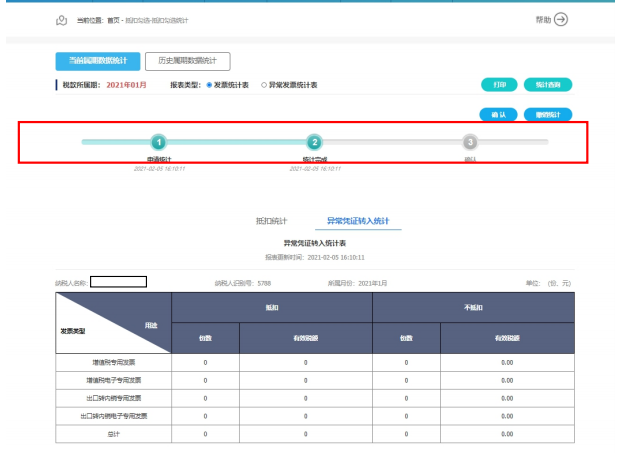
Task: Click the 出口转内销专用发票 row label
Action: click(114, 398)
